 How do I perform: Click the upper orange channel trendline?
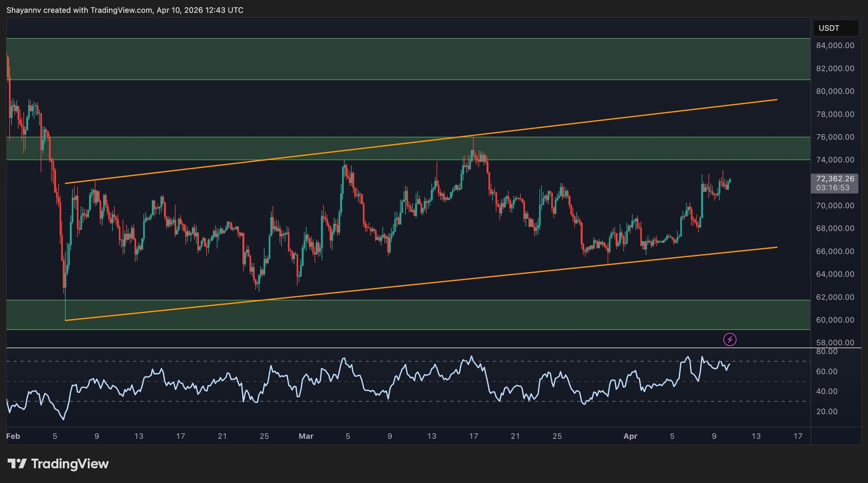pos(610,119)
